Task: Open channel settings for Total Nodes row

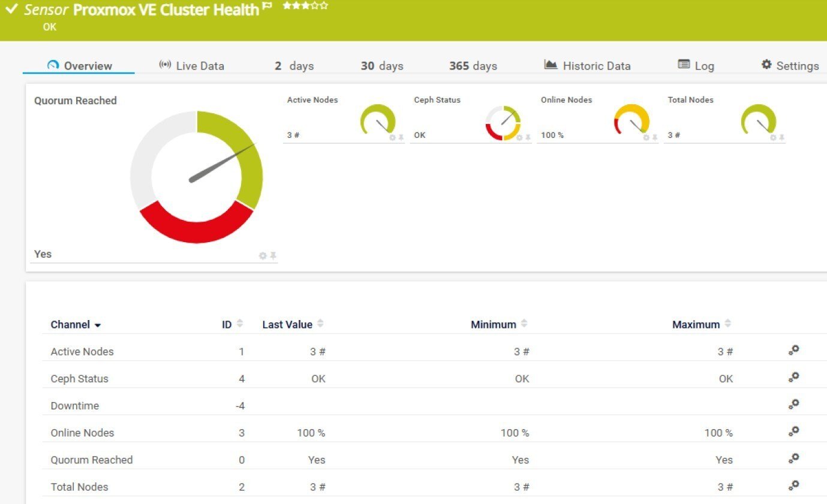Action: pyautogui.click(x=793, y=485)
